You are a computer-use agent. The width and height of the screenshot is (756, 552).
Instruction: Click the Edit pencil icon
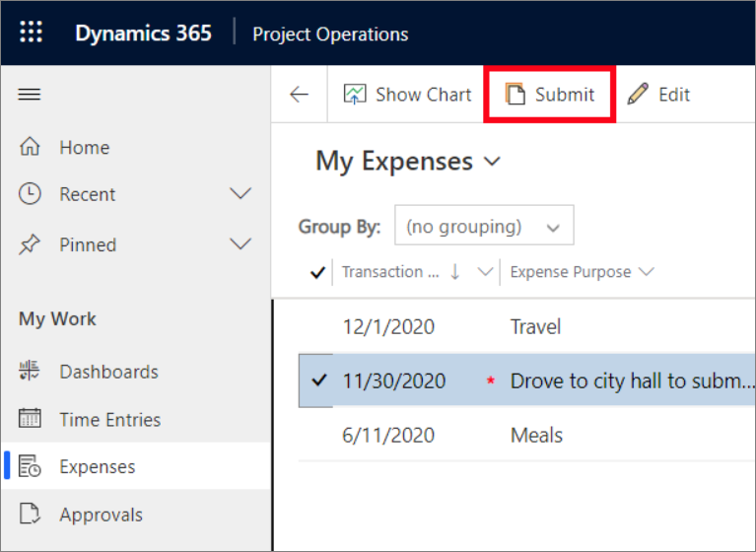tap(638, 94)
